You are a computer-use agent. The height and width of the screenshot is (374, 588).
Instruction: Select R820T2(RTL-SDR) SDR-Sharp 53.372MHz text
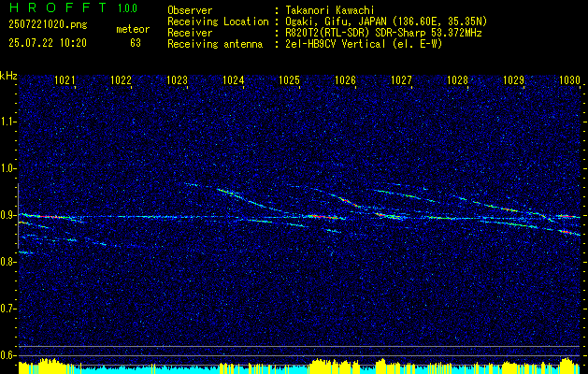click(x=382, y=33)
